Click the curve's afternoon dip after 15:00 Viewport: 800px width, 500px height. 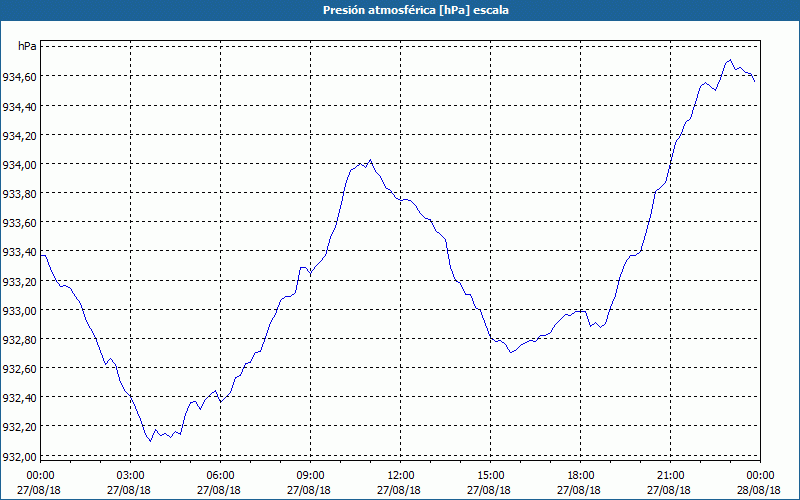click(511, 352)
